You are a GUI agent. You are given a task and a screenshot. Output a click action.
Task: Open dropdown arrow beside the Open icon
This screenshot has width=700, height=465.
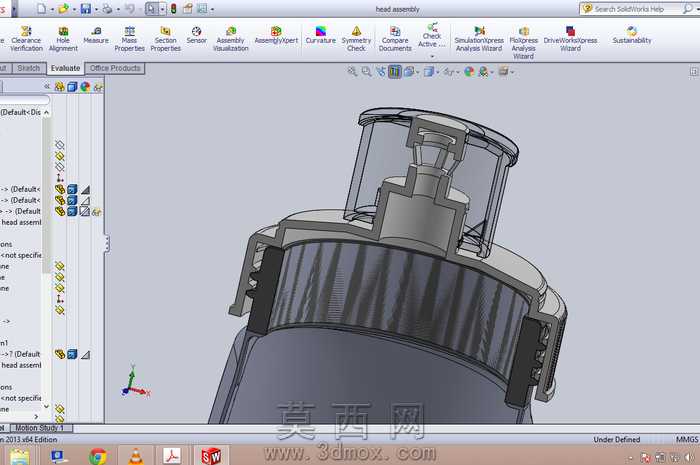74,9
